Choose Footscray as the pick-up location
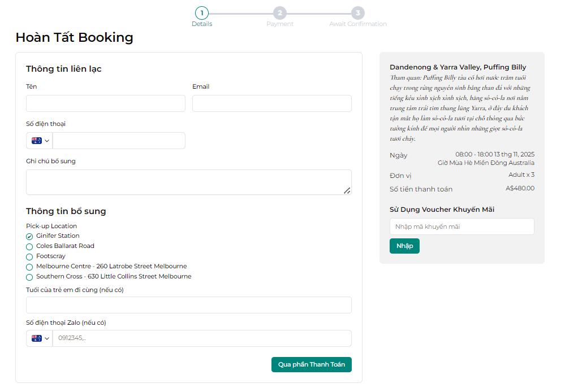The height and width of the screenshot is (392, 561). pos(29,256)
